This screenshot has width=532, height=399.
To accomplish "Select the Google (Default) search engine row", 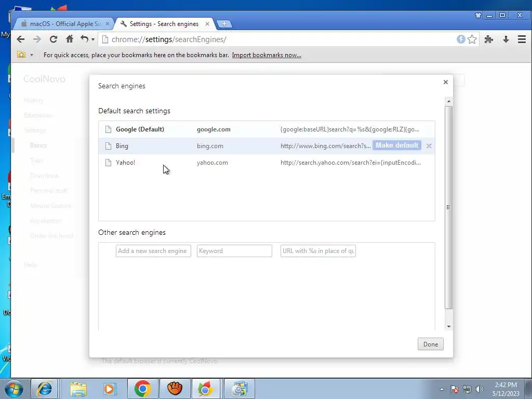I will click(267, 129).
